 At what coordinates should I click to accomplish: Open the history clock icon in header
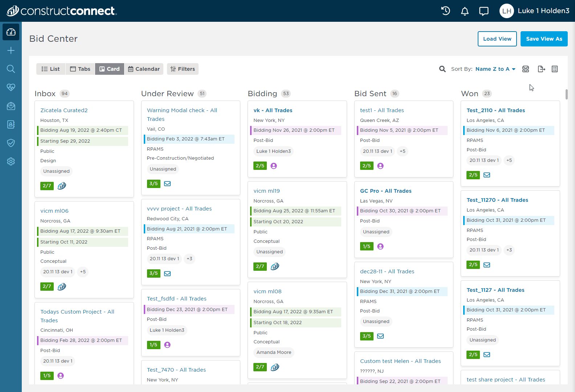pyautogui.click(x=445, y=11)
